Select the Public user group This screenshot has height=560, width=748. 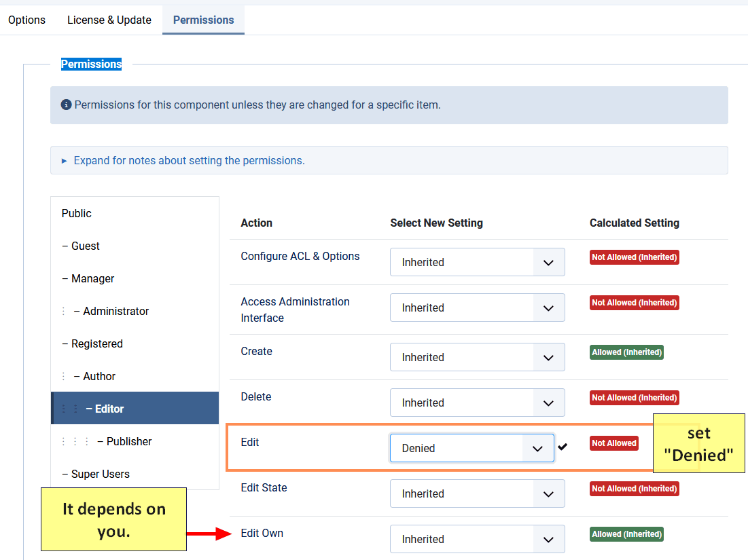[77, 213]
